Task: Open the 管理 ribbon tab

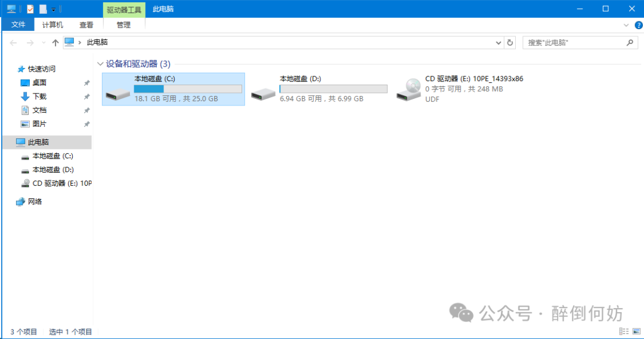Action: pos(123,25)
